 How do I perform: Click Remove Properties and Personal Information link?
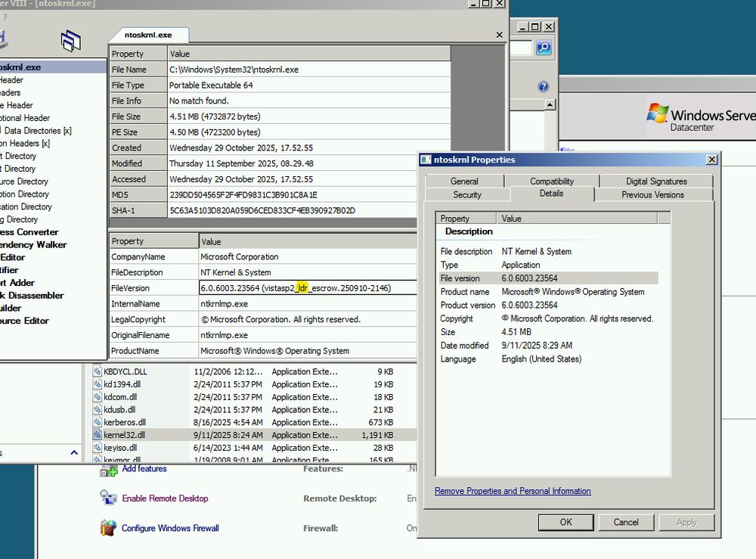click(x=513, y=491)
